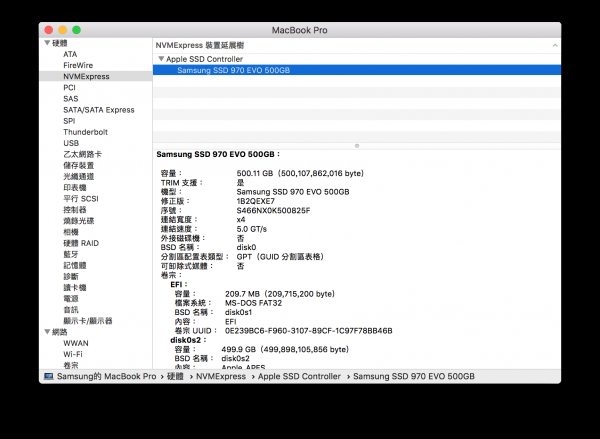Viewport: 600px width, 439px height.
Task: Click 硬體 in the bottom path bar
Action: (175, 376)
